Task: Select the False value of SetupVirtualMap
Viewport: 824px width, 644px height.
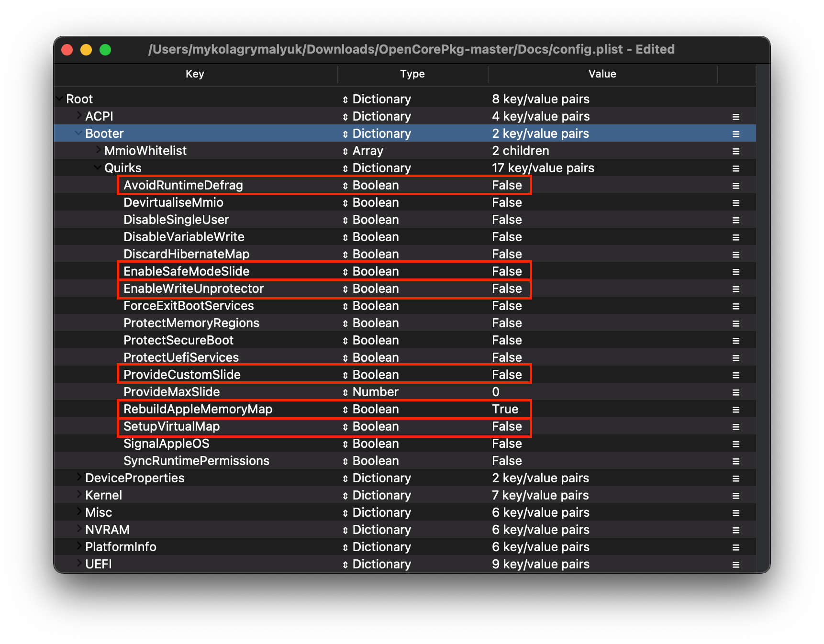Action: (507, 427)
